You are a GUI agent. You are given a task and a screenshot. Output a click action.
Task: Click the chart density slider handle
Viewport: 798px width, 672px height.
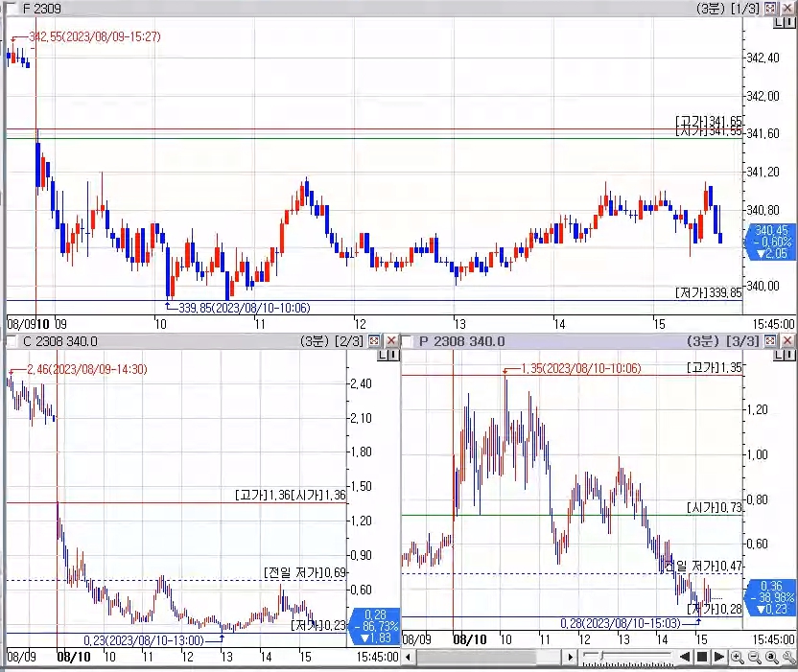coord(602,656)
